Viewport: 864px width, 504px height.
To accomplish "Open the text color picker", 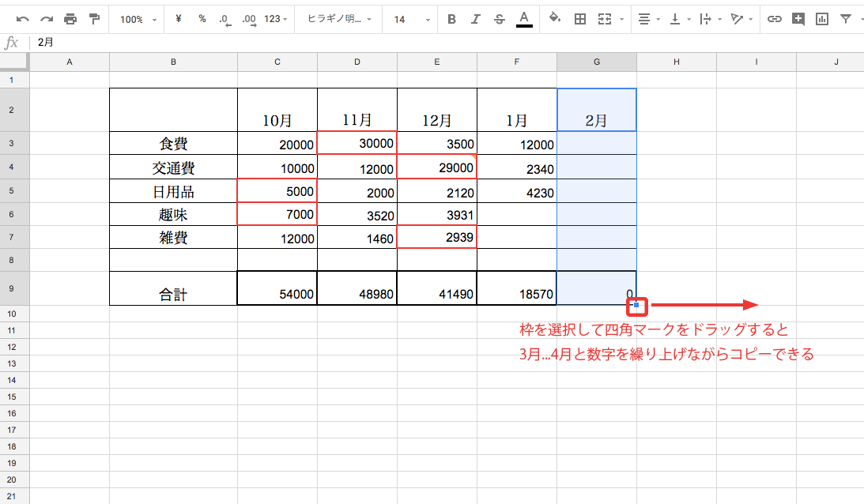I will [x=524, y=19].
